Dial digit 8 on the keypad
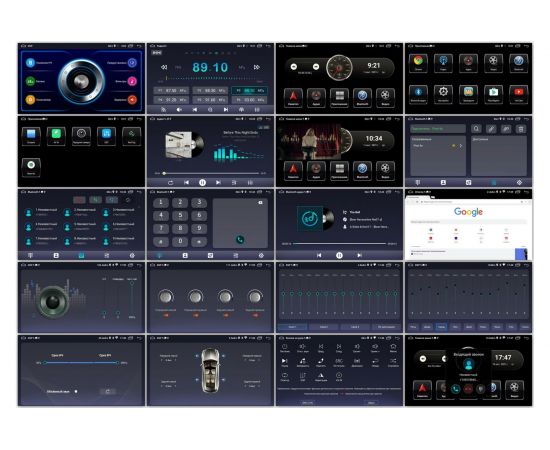Image resolution: width=550 pixels, height=450 pixels. tap(180, 228)
